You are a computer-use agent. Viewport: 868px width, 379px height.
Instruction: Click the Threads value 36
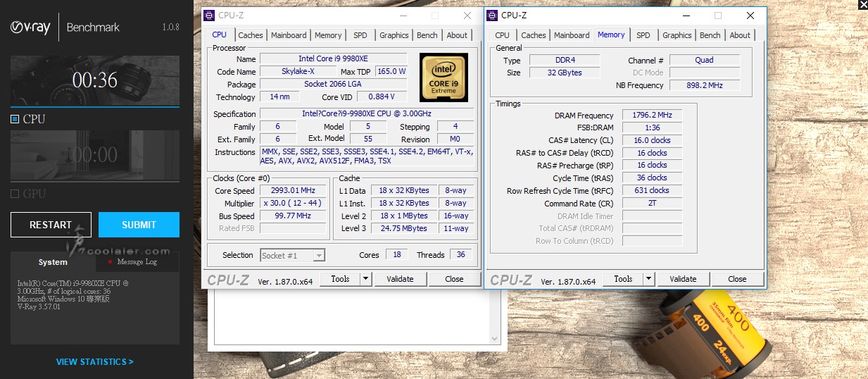point(461,255)
